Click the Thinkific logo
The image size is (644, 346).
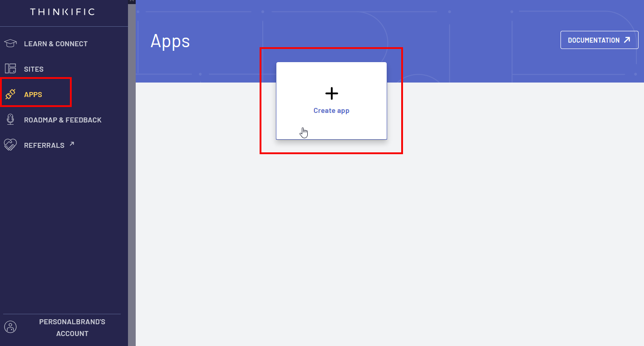63,12
